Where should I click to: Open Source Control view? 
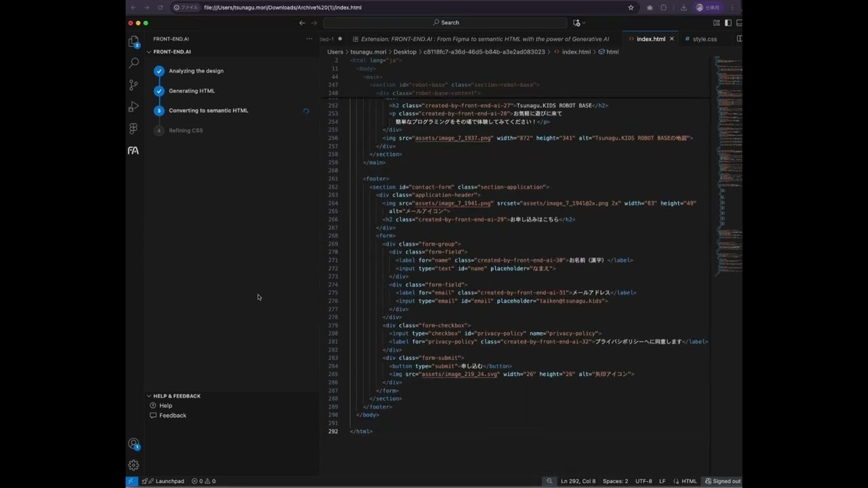[x=134, y=85]
